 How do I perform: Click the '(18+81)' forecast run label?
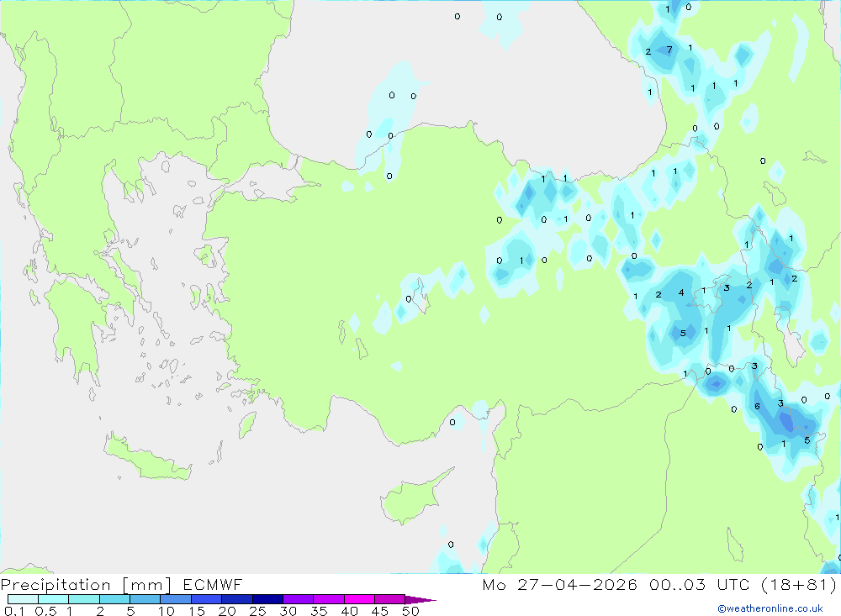point(799,584)
